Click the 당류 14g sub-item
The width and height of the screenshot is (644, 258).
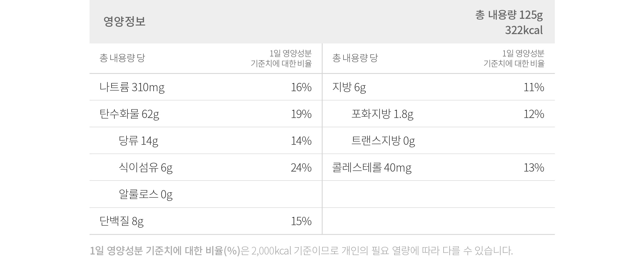click(x=138, y=141)
